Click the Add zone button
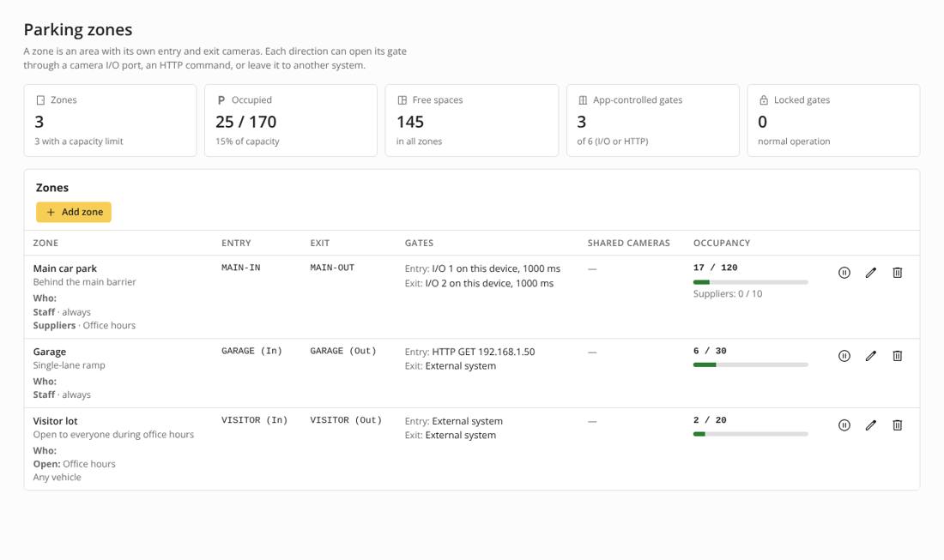 click(x=74, y=212)
